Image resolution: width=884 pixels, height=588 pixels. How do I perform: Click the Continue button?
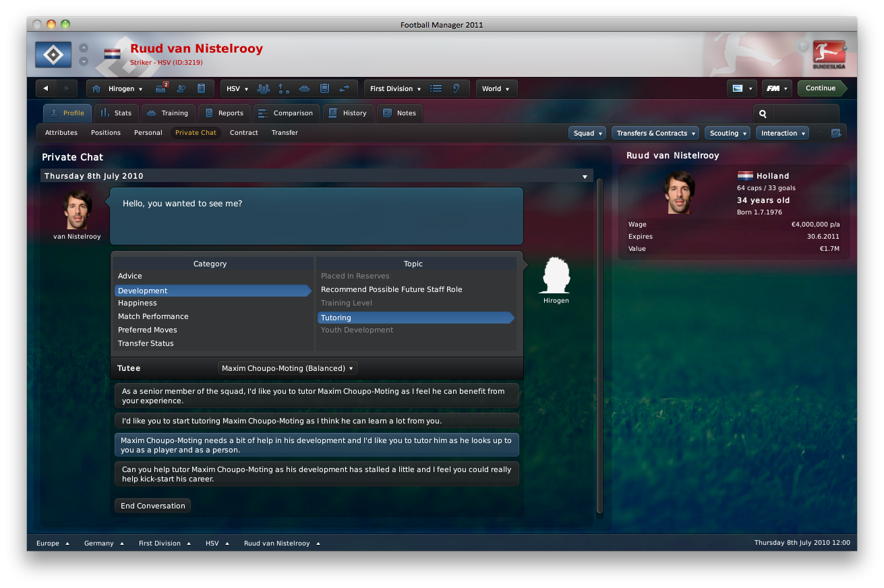click(x=822, y=88)
